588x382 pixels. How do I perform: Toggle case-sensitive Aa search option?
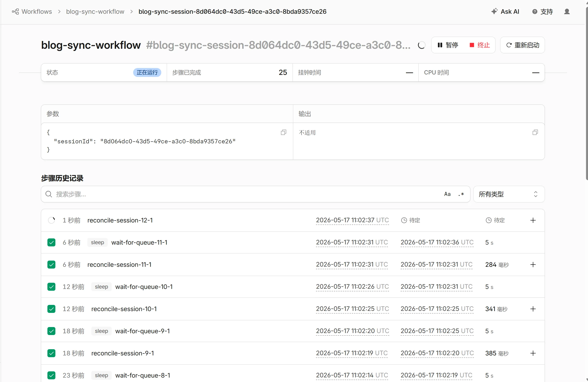[x=447, y=194]
